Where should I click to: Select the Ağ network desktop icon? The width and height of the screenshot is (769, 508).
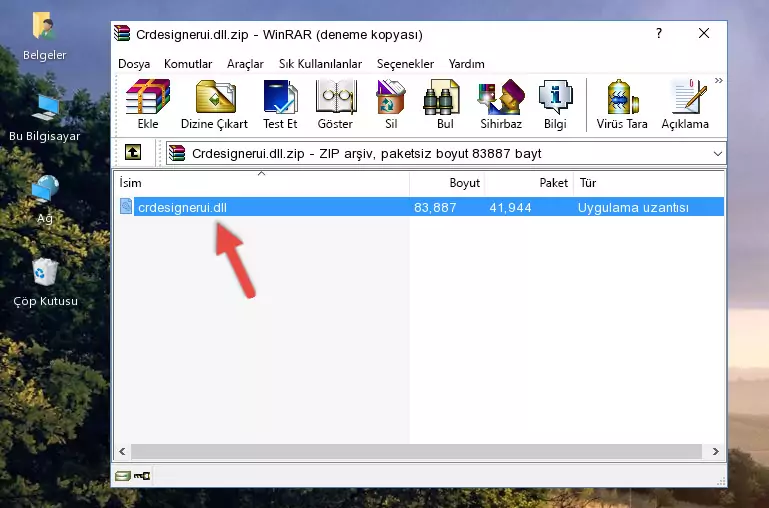(45, 189)
